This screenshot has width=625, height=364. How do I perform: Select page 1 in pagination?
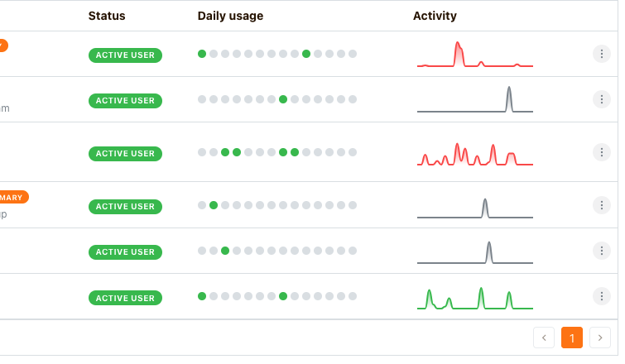click(x=572, y=338)
